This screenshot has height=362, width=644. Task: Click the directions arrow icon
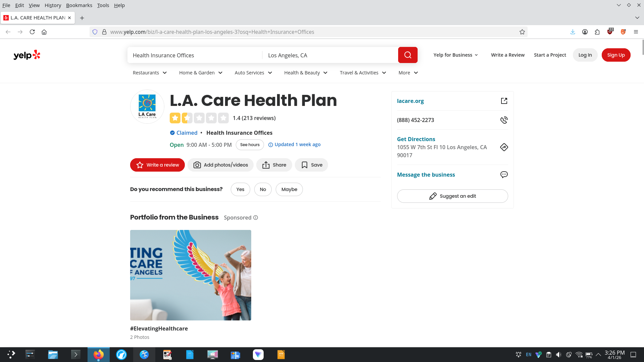point(504,147)
